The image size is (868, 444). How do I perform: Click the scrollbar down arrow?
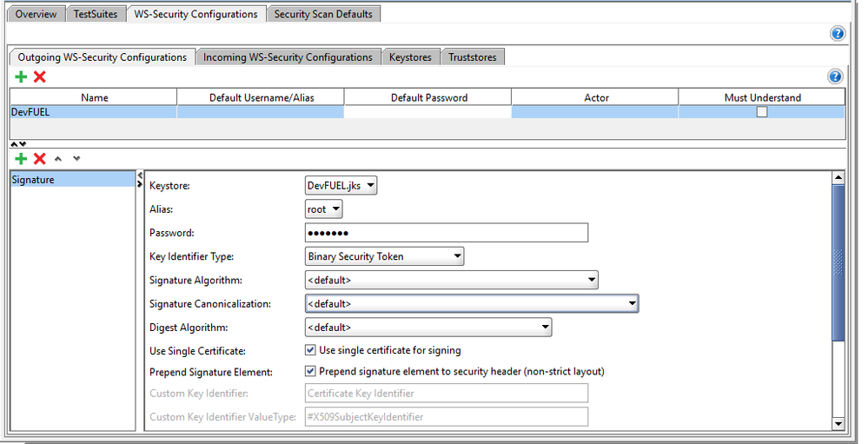coord(838,424)
